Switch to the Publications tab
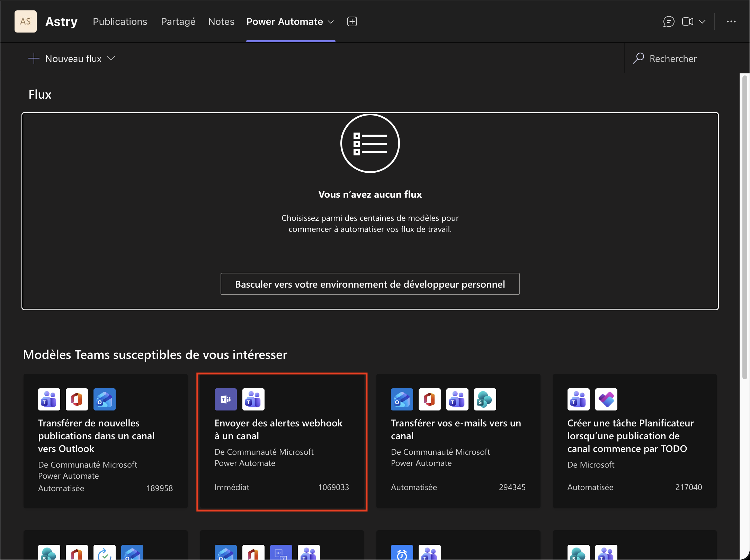The image size is (750, 560). [120, 21]
